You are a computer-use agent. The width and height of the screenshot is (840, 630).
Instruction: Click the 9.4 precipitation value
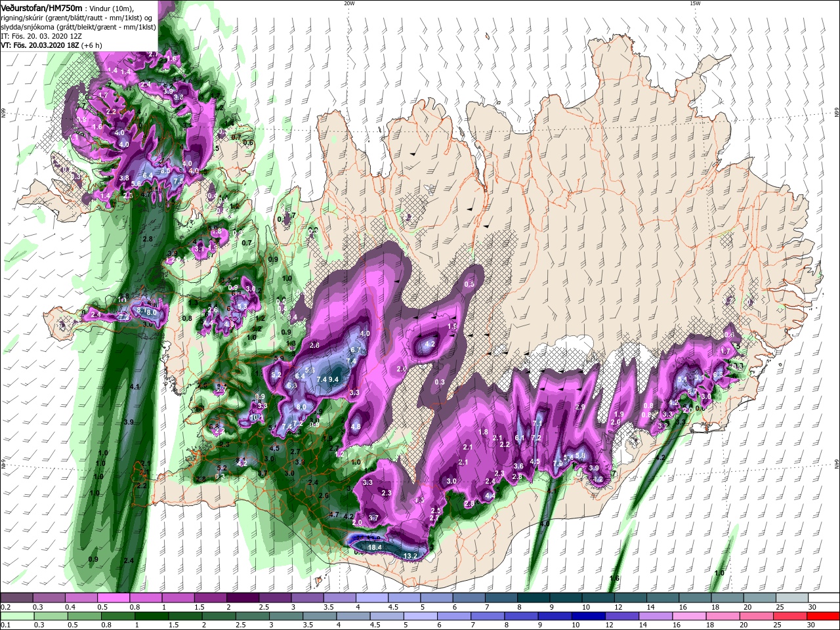333,379
